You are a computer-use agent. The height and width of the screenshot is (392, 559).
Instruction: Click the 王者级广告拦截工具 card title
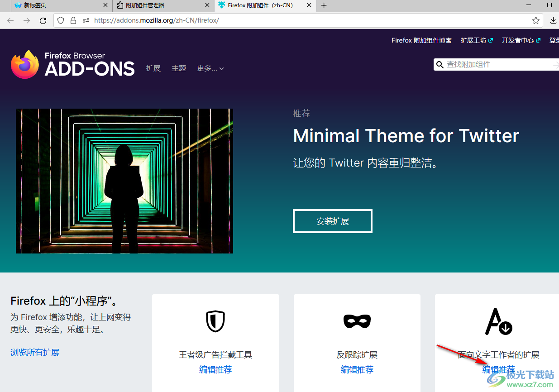(215, 355)
